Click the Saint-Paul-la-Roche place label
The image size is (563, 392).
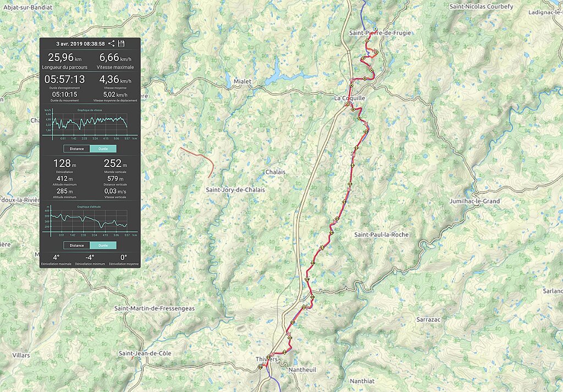coord(382,235)
